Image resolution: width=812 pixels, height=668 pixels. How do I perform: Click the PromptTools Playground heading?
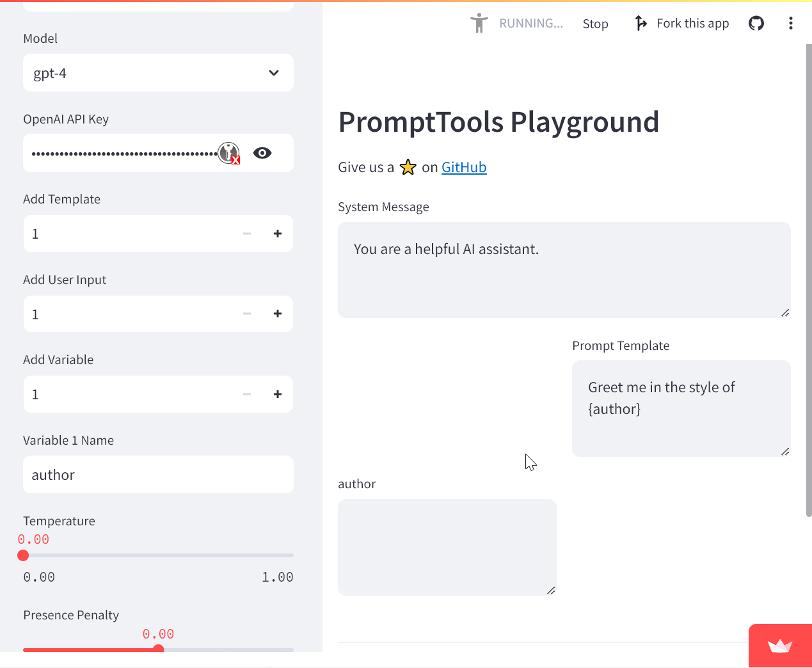[498, 122]
